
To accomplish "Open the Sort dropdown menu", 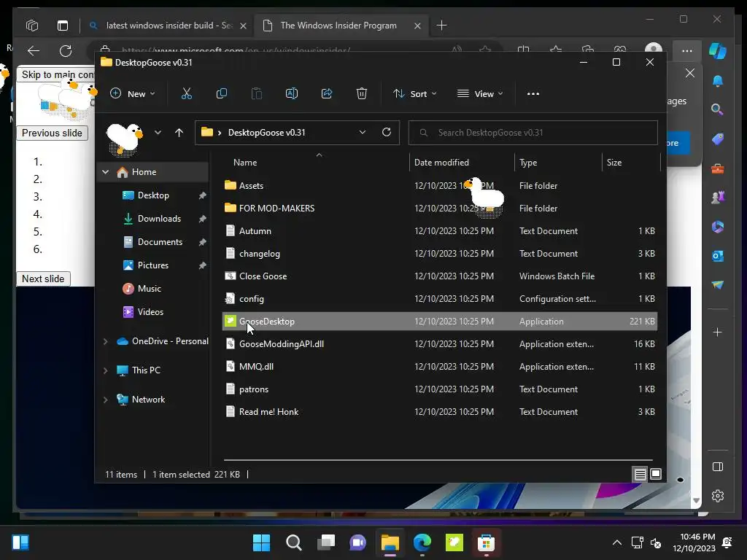I will (x=415, y=94).
